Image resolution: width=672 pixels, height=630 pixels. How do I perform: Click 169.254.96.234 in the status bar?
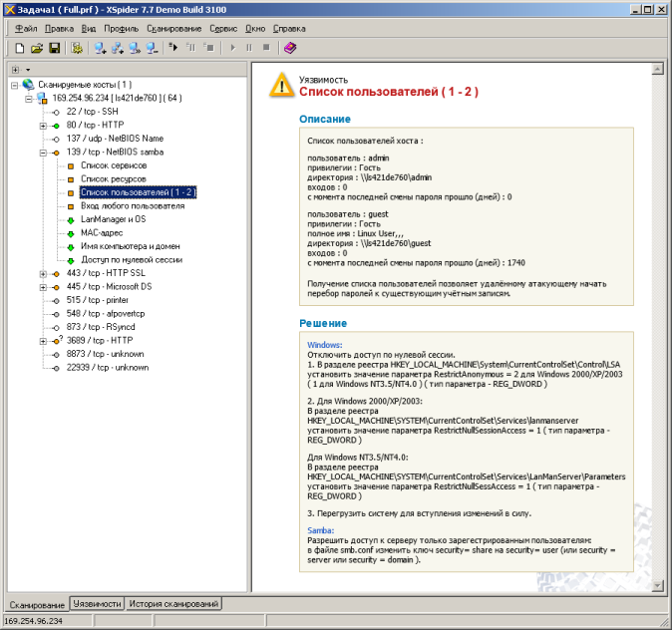click(x=34, y=621)
